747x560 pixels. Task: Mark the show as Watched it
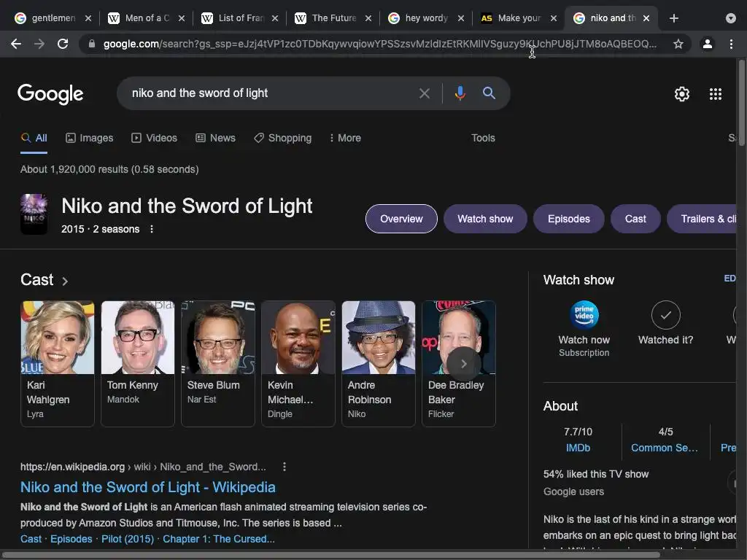665,315
